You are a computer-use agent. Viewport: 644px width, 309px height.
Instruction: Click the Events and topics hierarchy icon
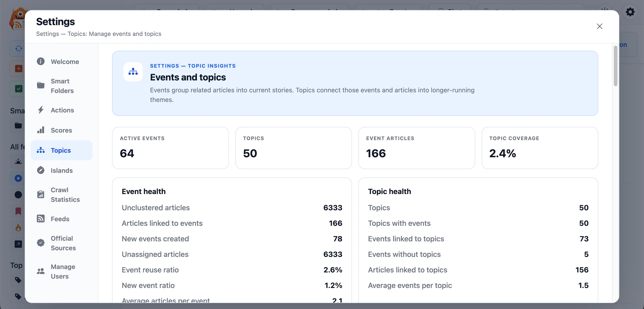(x=133, y=72)
